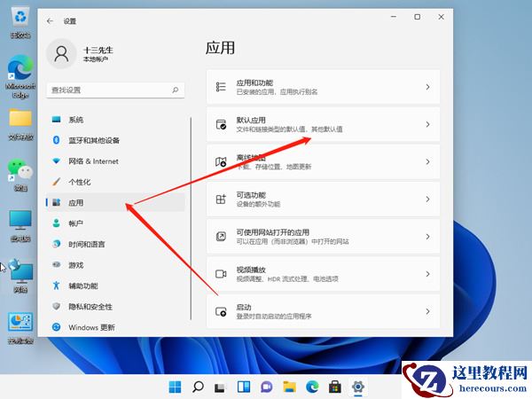Viewport: 532px width, 399px height.
Task: Expand 离线地图 with its chevron
Action: [x=427, y=162]
